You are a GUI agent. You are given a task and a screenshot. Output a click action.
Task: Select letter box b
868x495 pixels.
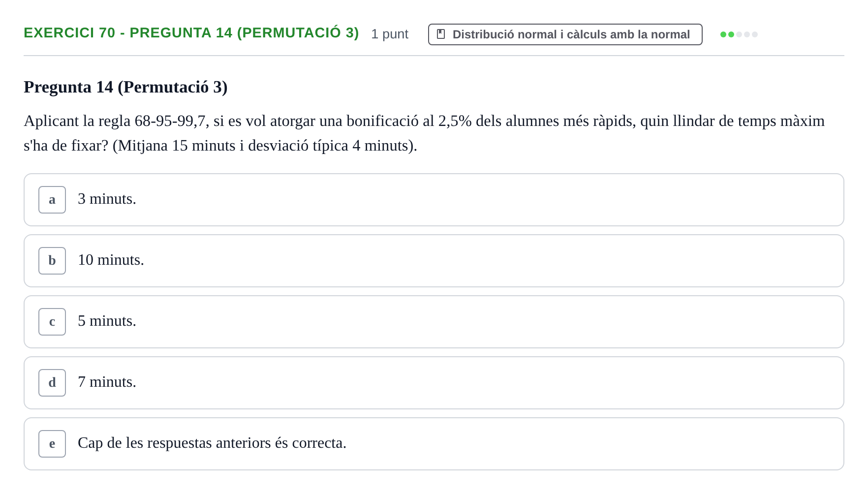[x=52, y=261]
